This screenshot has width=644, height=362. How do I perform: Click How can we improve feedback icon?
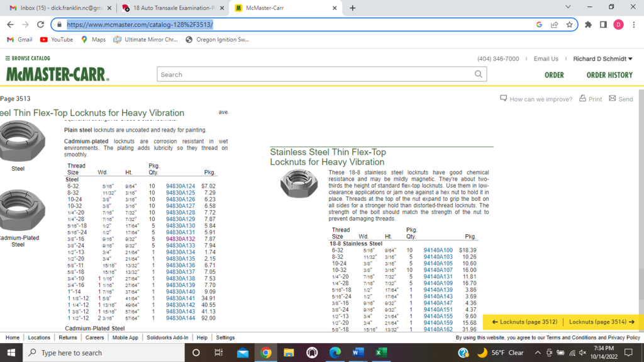pos(503,98)
